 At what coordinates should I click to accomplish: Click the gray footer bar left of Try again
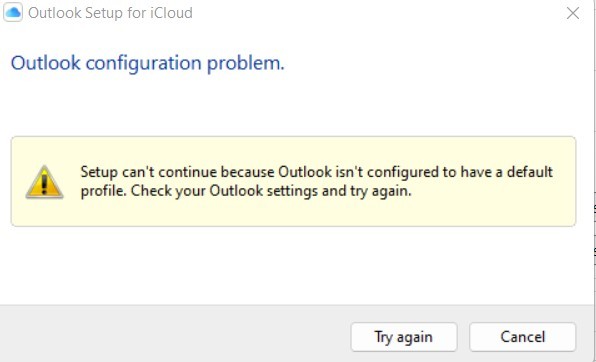click(175, 334)
